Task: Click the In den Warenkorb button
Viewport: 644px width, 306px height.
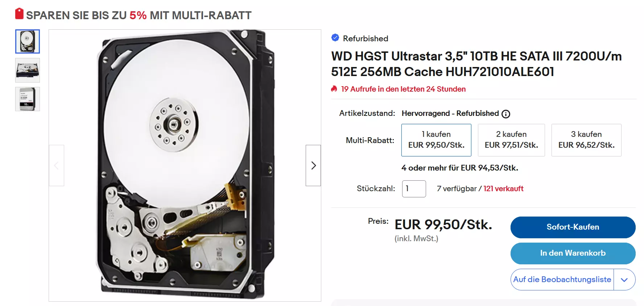Action: click(573, 253)
